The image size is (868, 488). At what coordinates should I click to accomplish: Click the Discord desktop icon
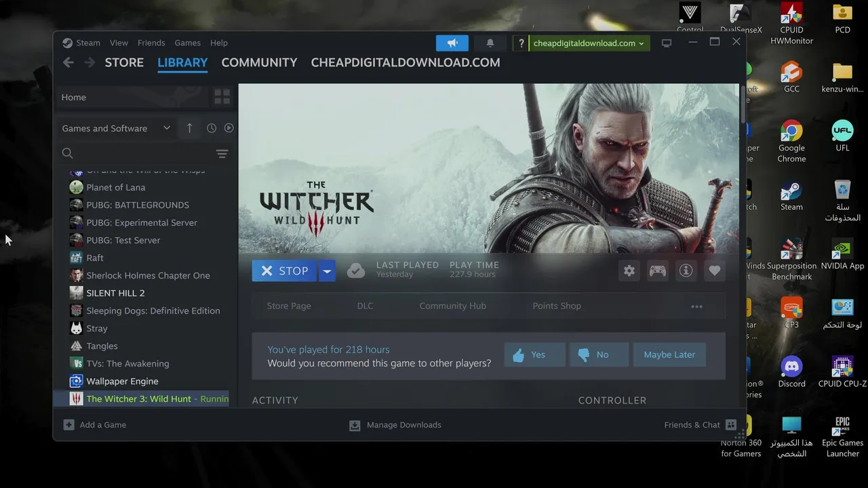pos(791,372)
